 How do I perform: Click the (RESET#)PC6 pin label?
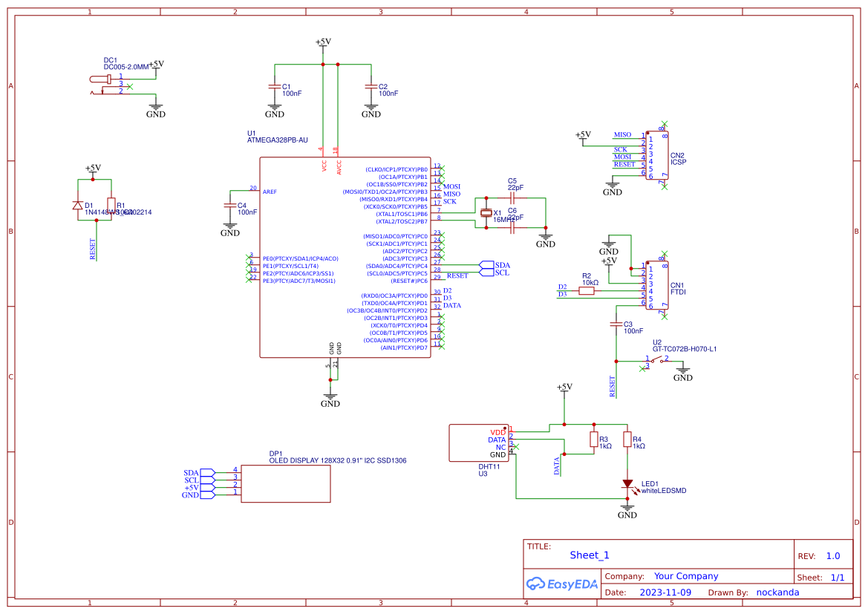(x=408, y=281)
